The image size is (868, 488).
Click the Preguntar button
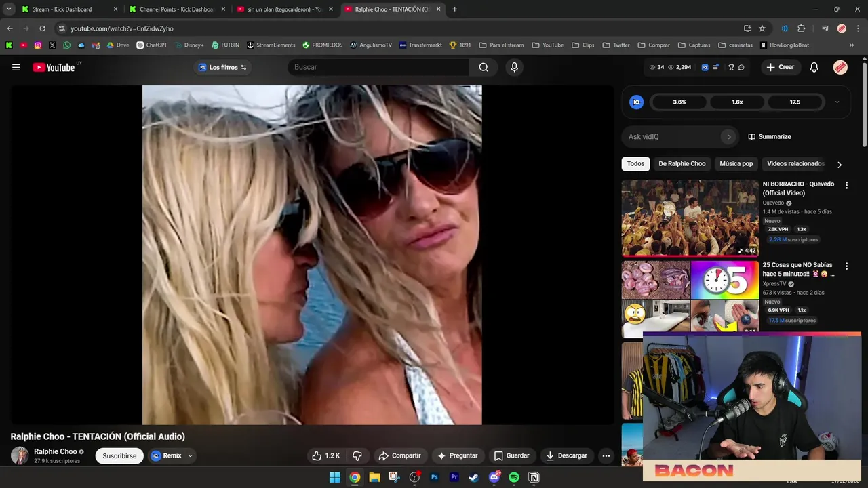pos(458,455)
